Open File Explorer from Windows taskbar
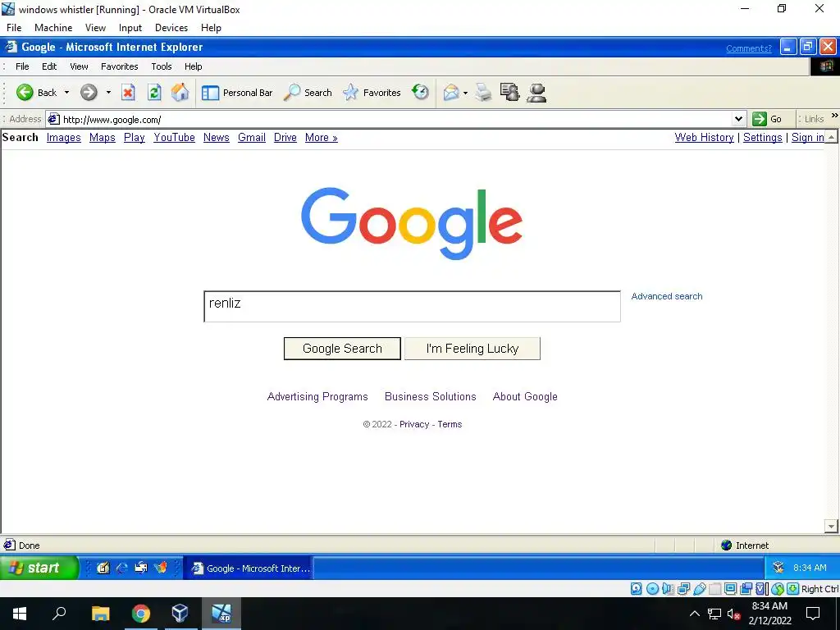The image size is (840, 630). tap(100, 614)
